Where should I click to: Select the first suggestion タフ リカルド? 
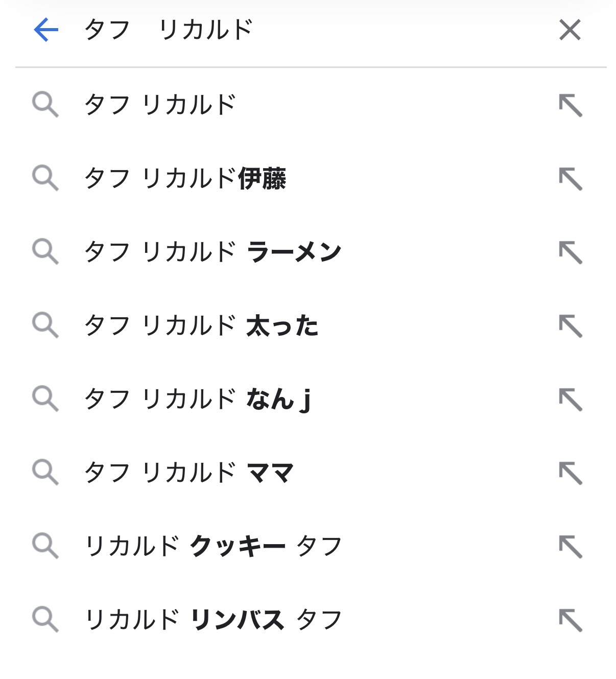(160, 105)
